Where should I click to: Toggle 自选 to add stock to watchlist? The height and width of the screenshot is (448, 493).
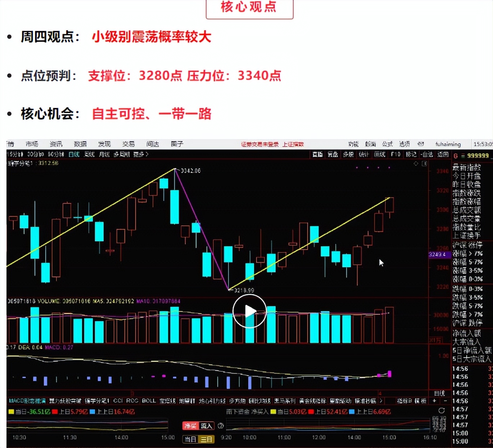427,154
